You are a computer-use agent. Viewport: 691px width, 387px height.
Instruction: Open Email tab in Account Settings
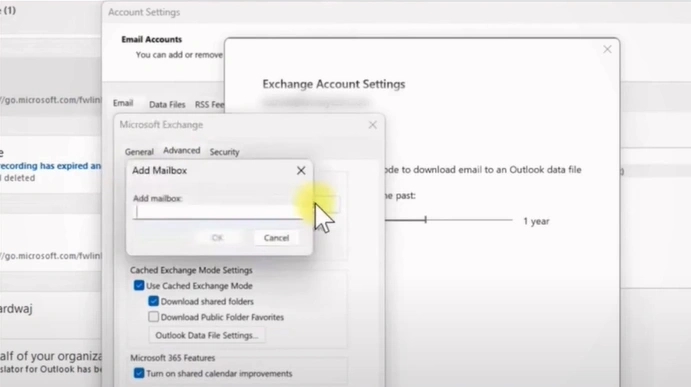click(123, 103)
